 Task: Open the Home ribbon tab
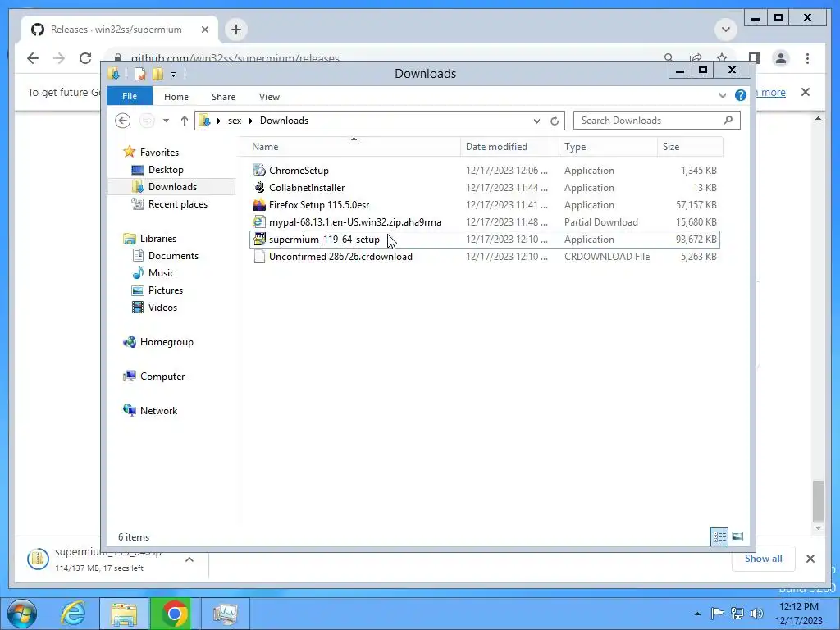176,97
